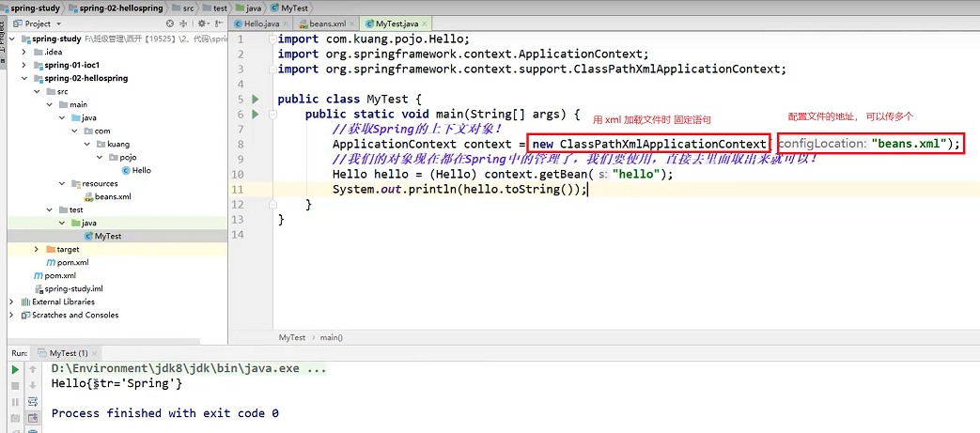Click project tree horizontal scrollbar

[103, 342]
